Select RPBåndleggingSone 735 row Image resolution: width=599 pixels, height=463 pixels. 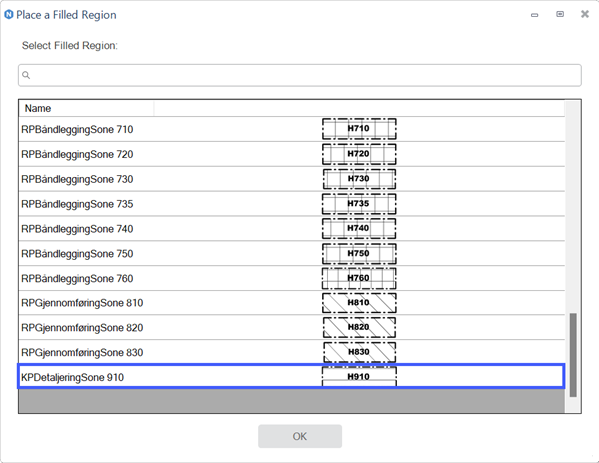(291, 204)
